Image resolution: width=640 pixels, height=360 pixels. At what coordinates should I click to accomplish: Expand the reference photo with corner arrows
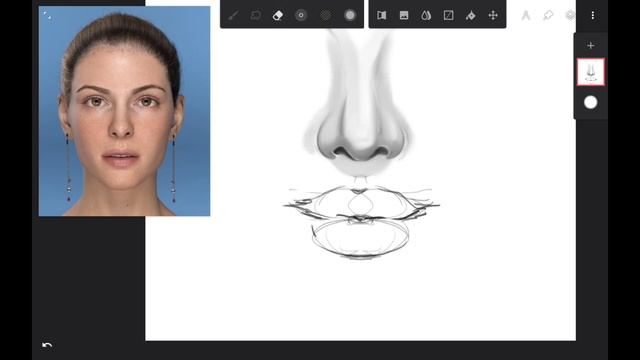pos(47,16)
